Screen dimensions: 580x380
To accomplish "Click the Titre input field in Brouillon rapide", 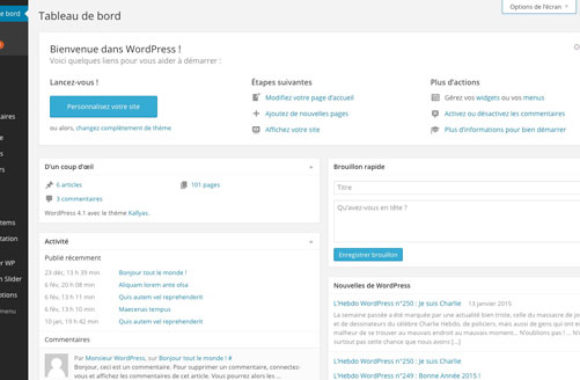I will click(x=457, y=188).
